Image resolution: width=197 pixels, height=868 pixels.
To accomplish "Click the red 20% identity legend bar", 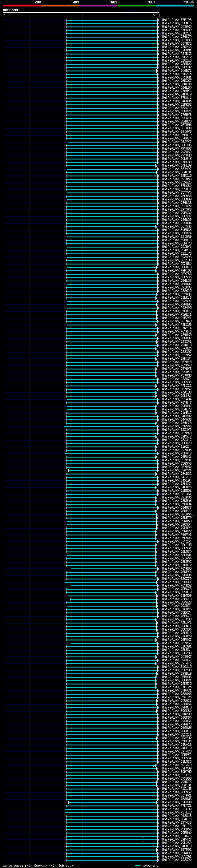I will 22,6.
